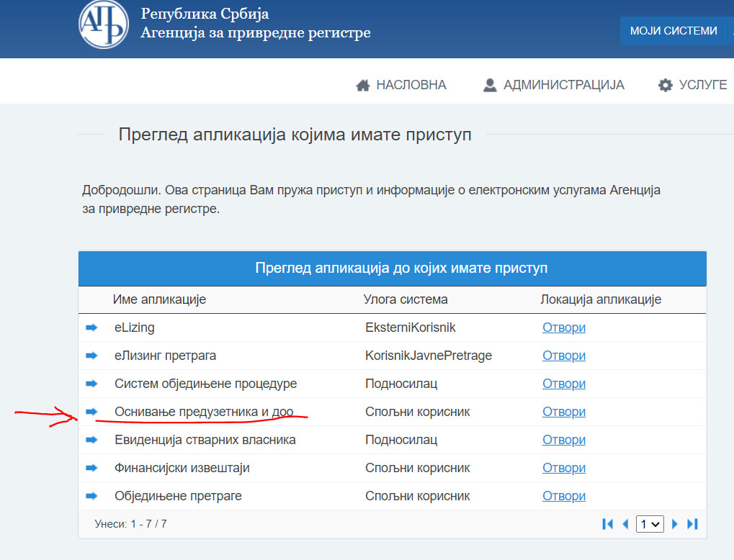Screen dimensions: 734x560
Task: Open Евиденција стварних власника via Отвори link
Action: [x=563, y=440]
